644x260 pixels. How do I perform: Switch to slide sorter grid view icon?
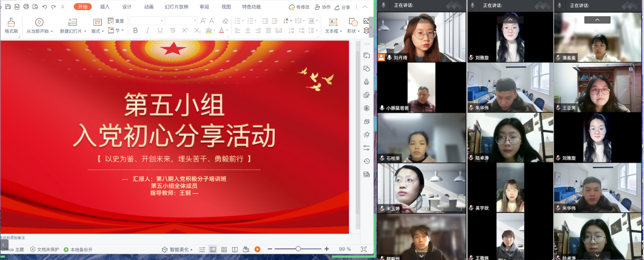(224, 249)
